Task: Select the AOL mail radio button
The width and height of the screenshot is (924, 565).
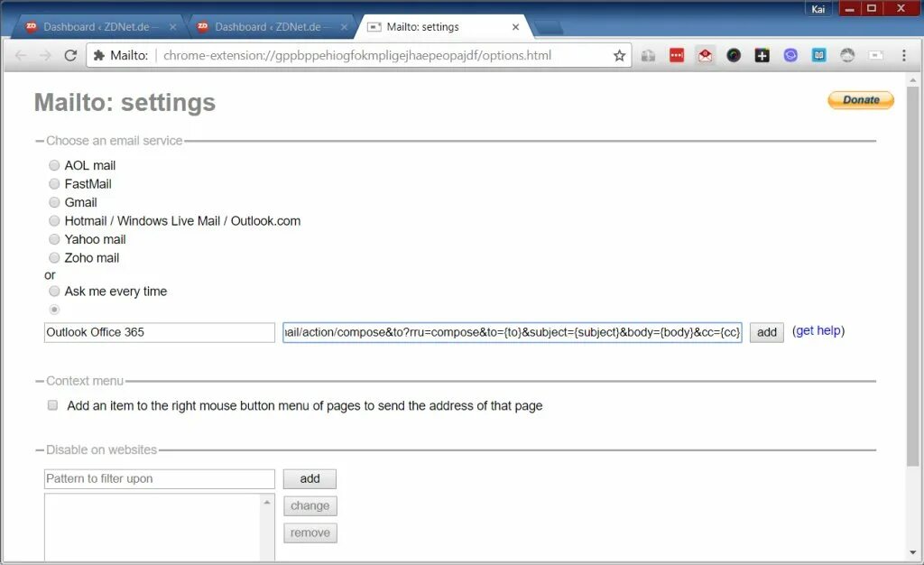Action: [x=54, y=165]
